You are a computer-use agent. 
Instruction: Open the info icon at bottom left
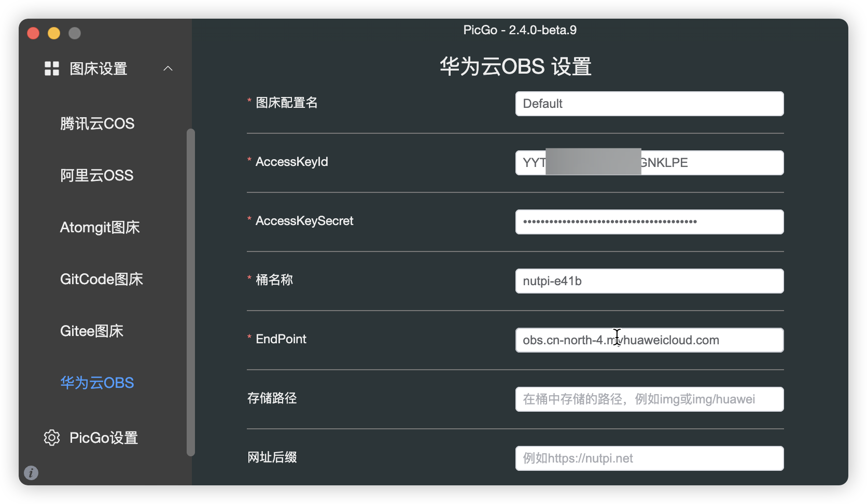(31, 473)
